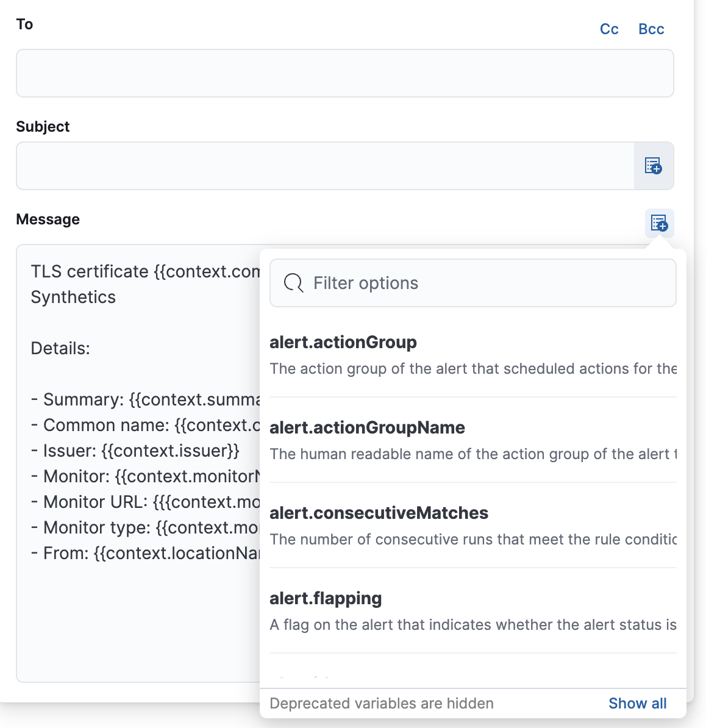Select the alert.actionGroupName variable

coord(367,427)
